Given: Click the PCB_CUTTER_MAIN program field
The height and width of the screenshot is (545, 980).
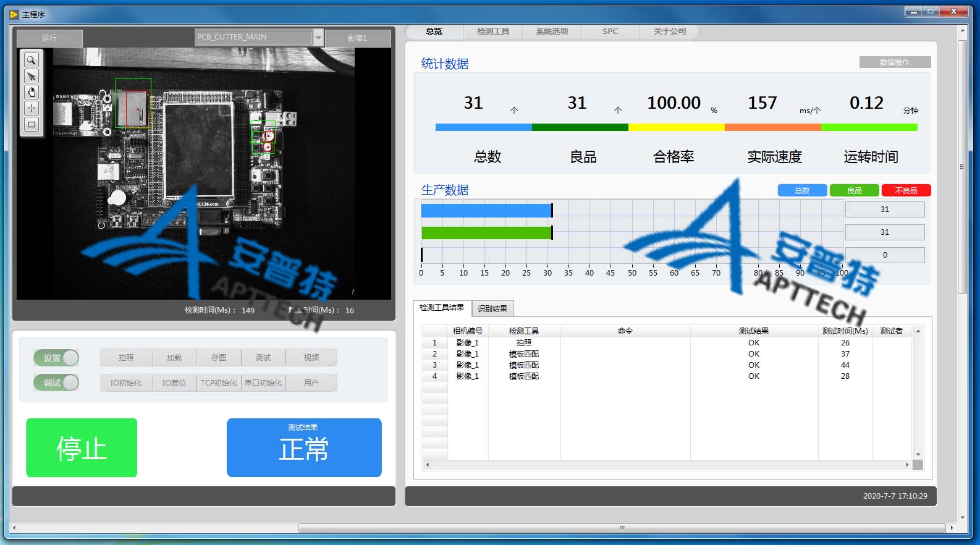Looking at the screenshot, I should tap(254, 37).
